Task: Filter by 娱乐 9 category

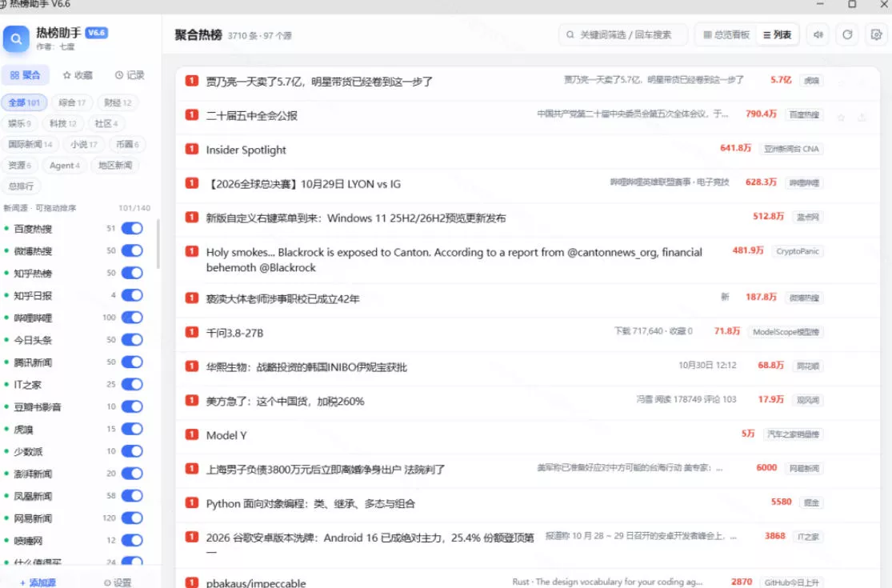Action: pyautogui.click(x=19, y=123)
